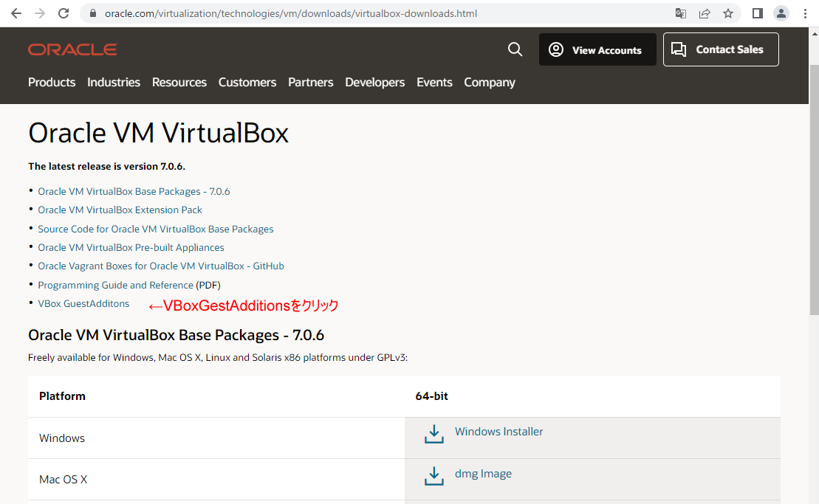The image size is (819, 504).
Task: Open Chrome's three-dot menu
Action: [805, 13]
